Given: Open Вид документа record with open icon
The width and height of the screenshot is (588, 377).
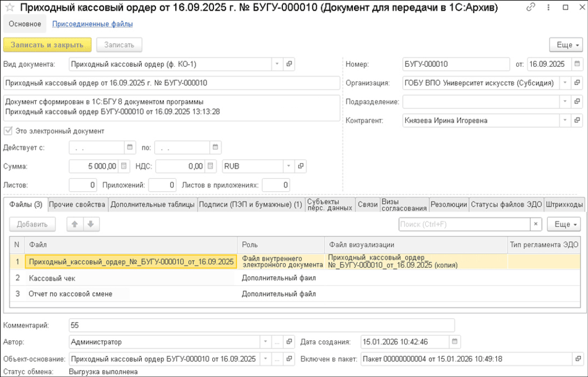Looking at the screenshot, I should coord(289,64).
